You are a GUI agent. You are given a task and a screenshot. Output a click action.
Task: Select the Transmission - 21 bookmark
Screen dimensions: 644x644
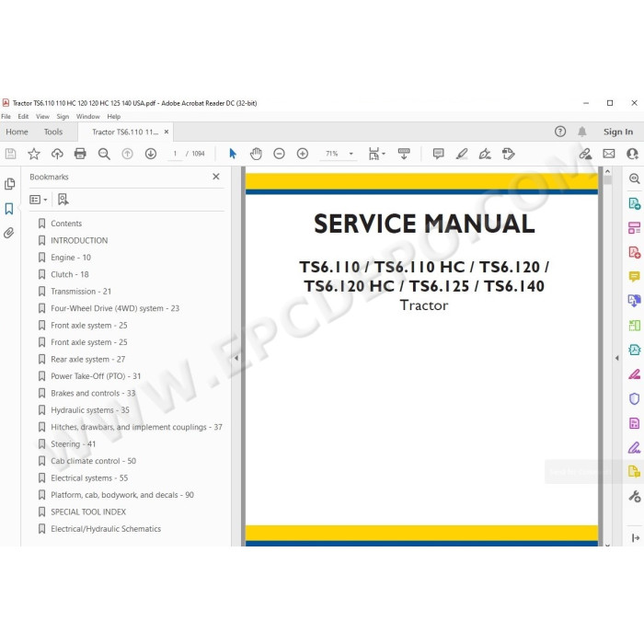(x=81, y=292)
